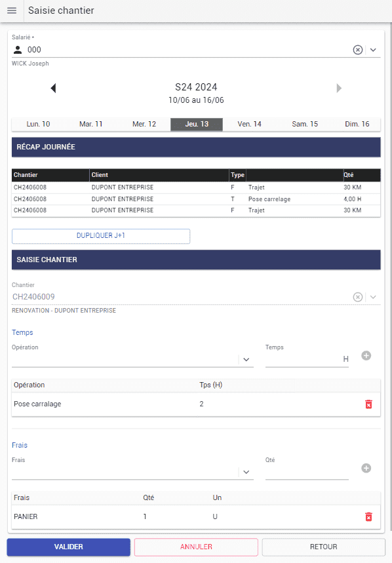Add a new Frais entry with the plus icon

366,468
